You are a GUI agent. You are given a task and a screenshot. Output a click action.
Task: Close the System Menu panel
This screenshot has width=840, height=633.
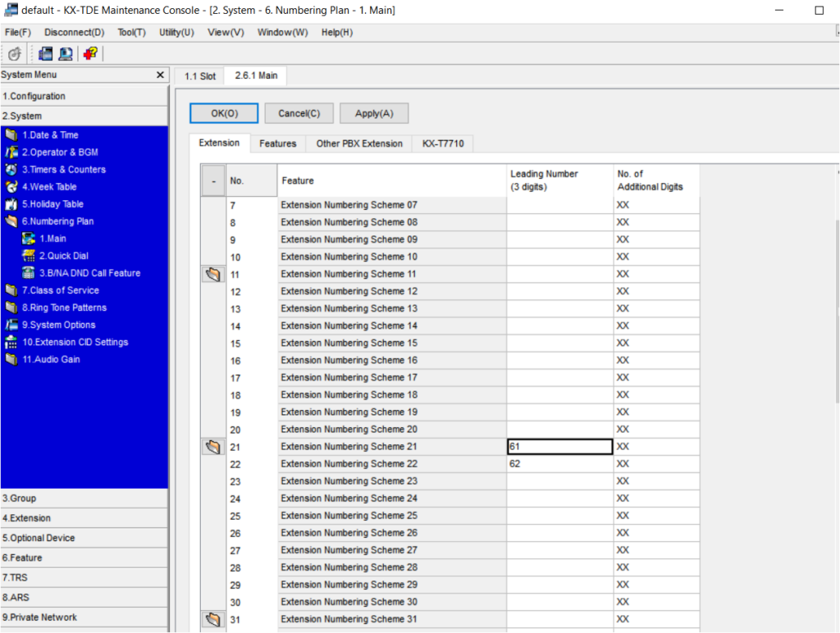[x=160, y=75]
